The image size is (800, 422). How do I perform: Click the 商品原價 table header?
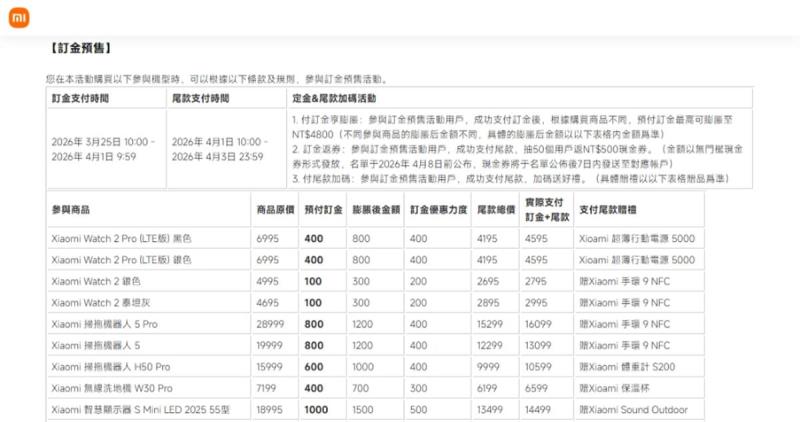point(276,210)
